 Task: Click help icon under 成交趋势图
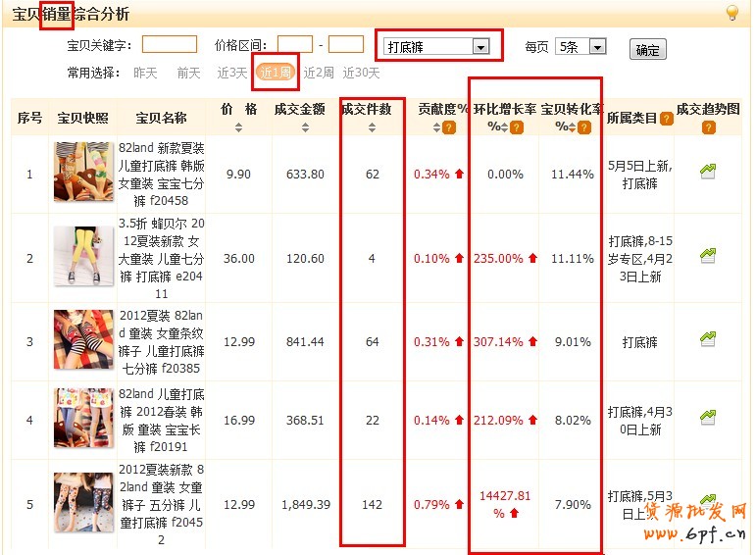pyautogui.click(x=708, y=126)
